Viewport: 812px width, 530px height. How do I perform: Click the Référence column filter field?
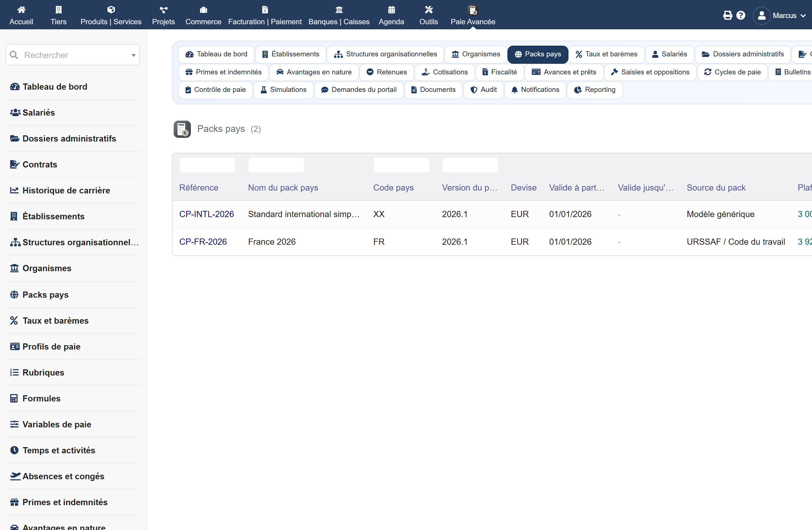(x=208, y=165)
